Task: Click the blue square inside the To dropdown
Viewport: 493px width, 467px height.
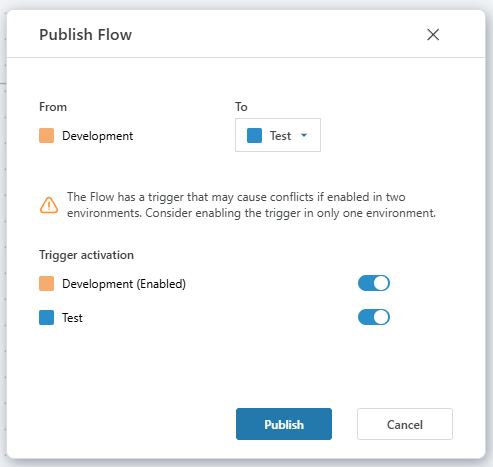Action: [x=254, y=136]
